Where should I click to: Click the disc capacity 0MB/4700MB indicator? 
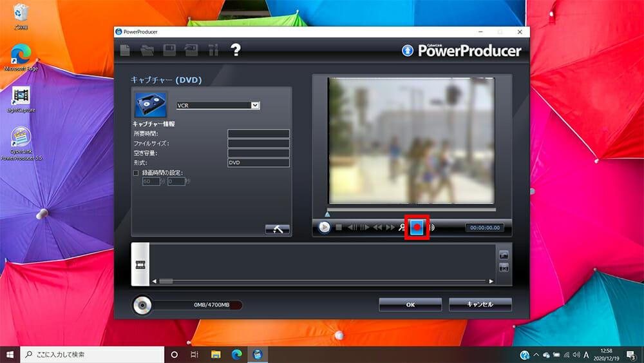(x=197, y=304)
